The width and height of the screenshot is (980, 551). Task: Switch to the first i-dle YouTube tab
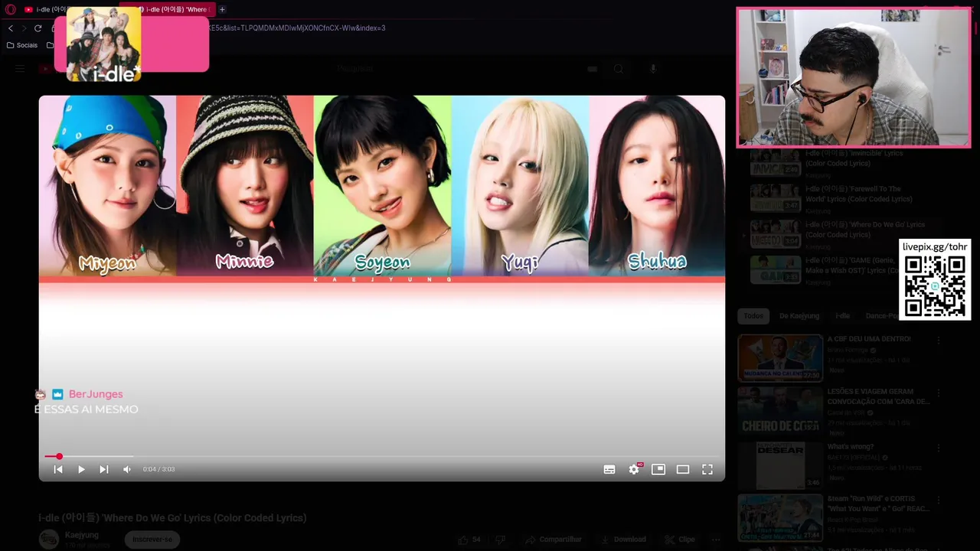click(47, 9)
